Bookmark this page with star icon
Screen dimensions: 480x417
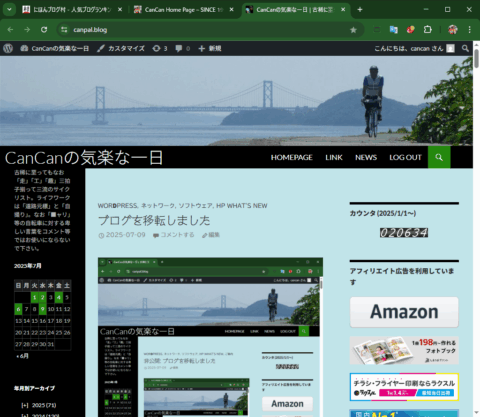353,30
